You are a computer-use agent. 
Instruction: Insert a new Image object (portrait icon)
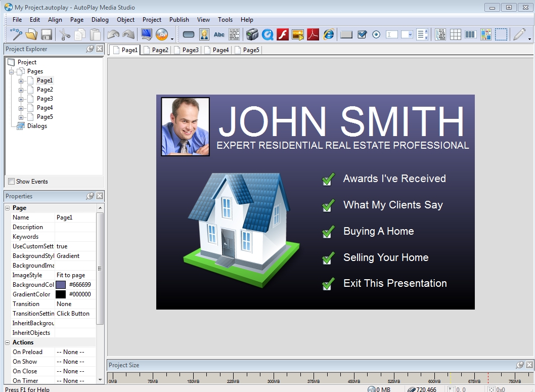click(x=204, y=34)
